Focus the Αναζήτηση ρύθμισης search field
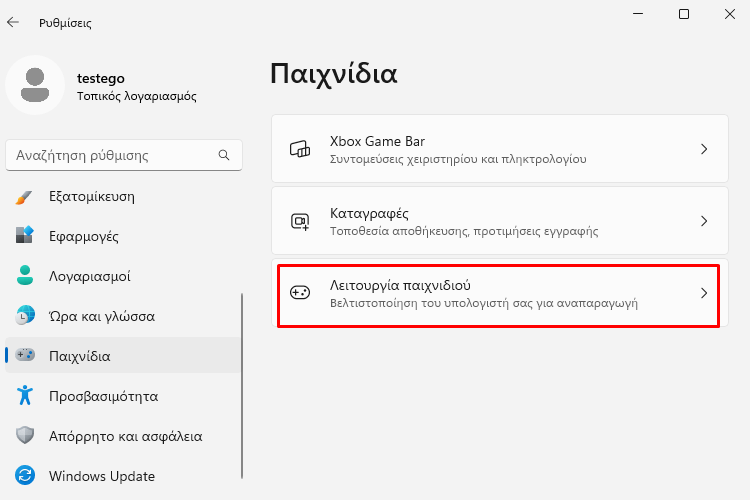 coord(124,155)
